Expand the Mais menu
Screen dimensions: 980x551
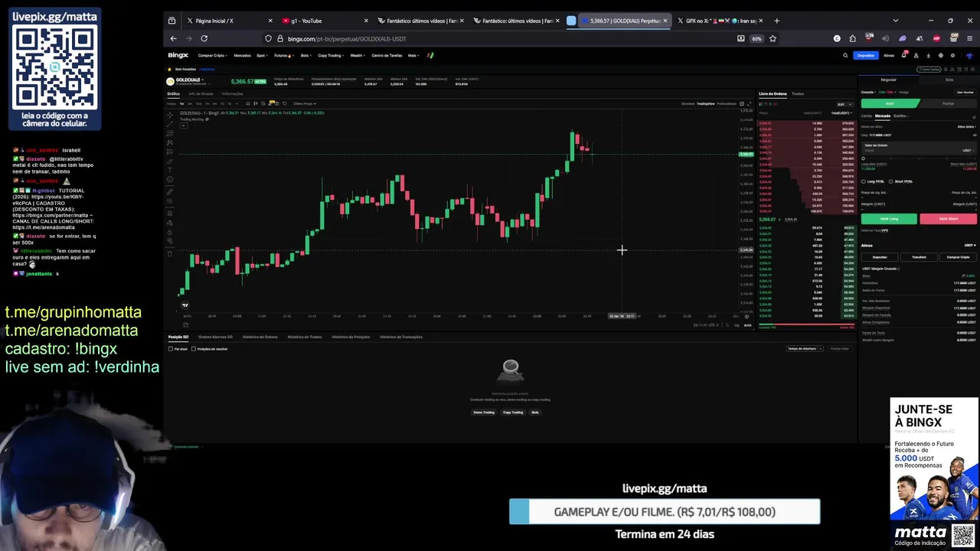click(x=413, y=55)
